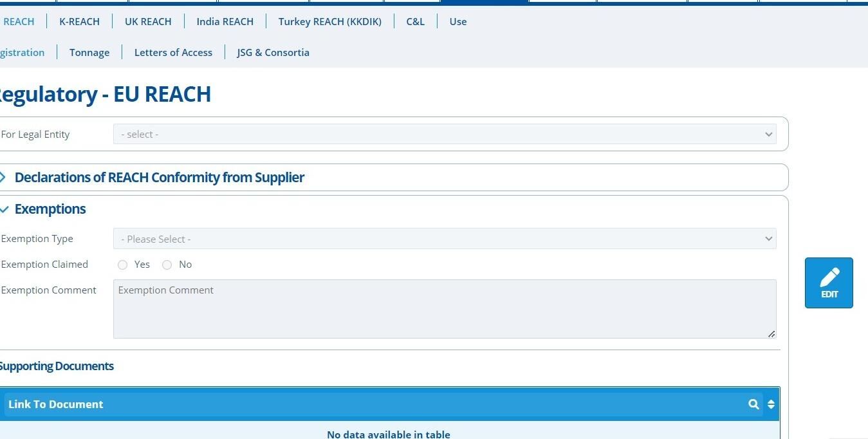
Task: Go to the C&L tab
Action: click(x=415, y=21)
